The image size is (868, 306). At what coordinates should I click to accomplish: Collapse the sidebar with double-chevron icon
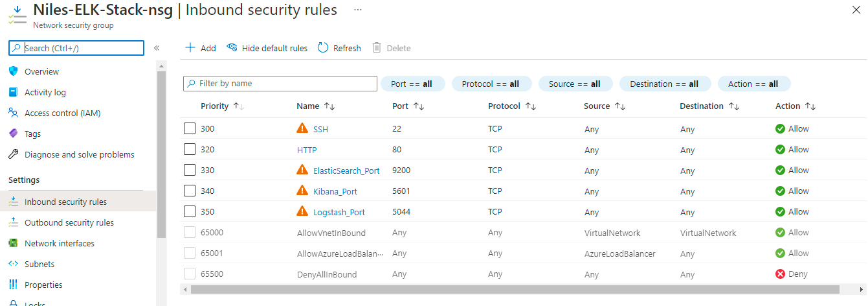(157, 48)
